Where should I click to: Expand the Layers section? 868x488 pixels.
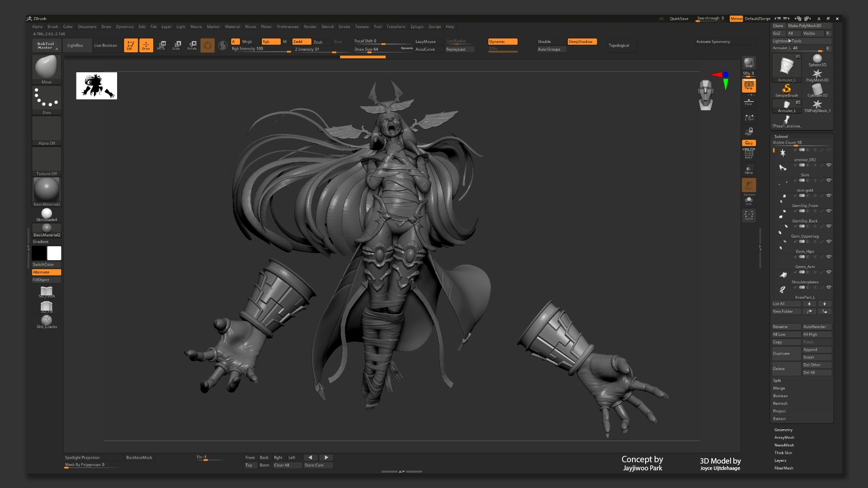pyautogui.click(x=780, y=460)
